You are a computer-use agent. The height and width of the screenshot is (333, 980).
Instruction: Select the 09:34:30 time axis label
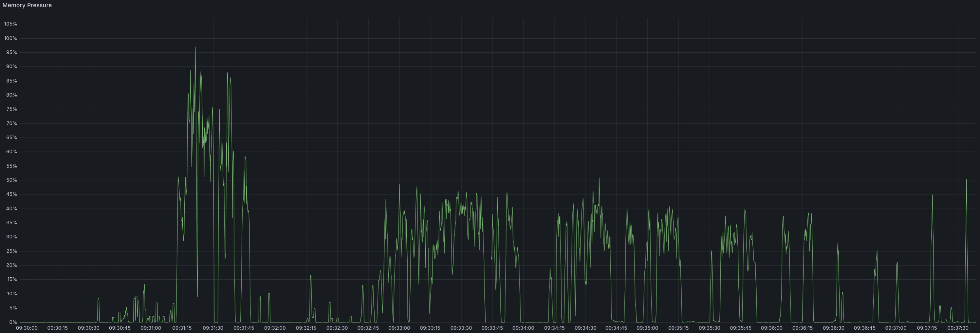pyautogui.click(x=585, y=328)
